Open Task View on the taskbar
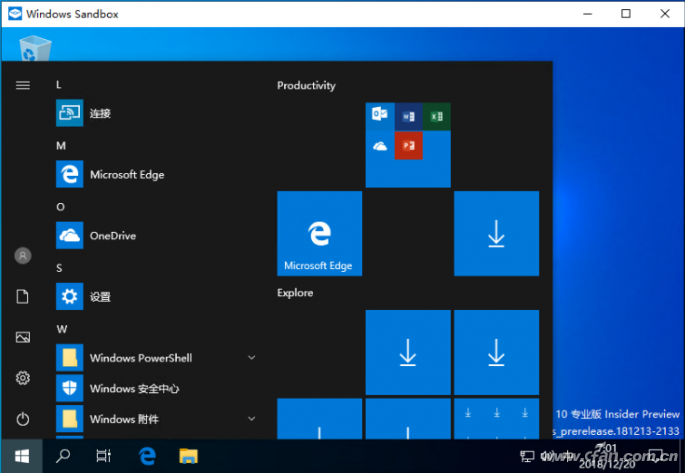Image resolution: width=685 pixels, height=473 pixels. tap(104, 456)
